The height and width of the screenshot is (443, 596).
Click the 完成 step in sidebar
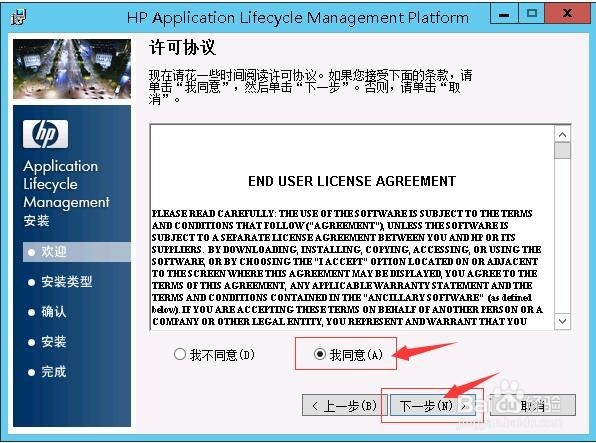click(x=54, y=372)
